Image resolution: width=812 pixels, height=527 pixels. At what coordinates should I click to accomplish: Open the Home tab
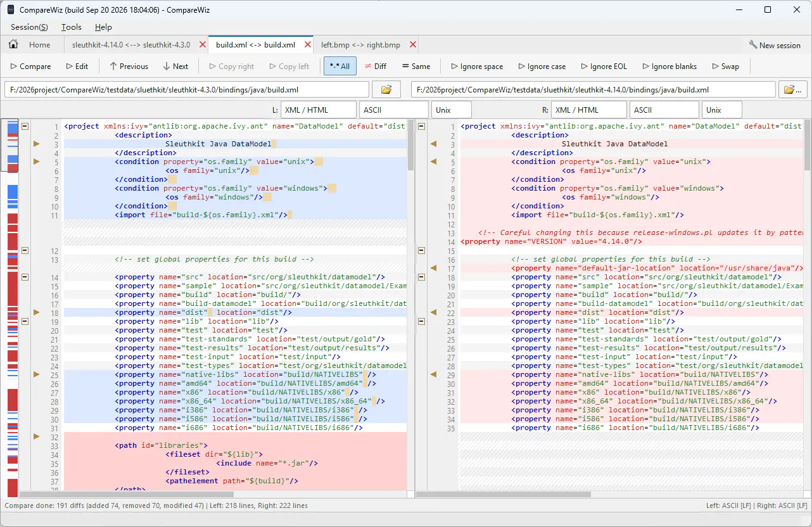click(x=30, y=45)
